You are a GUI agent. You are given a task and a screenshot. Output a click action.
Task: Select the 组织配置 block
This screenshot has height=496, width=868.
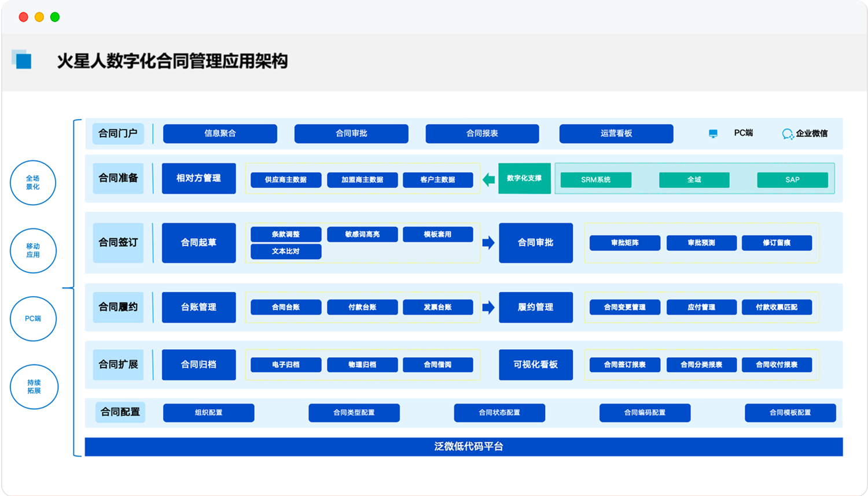pyautogui.click(x=209, y=413)
